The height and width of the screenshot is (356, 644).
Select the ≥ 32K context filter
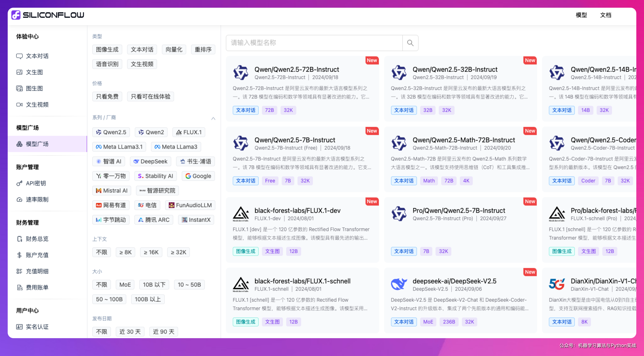(178, 252)
